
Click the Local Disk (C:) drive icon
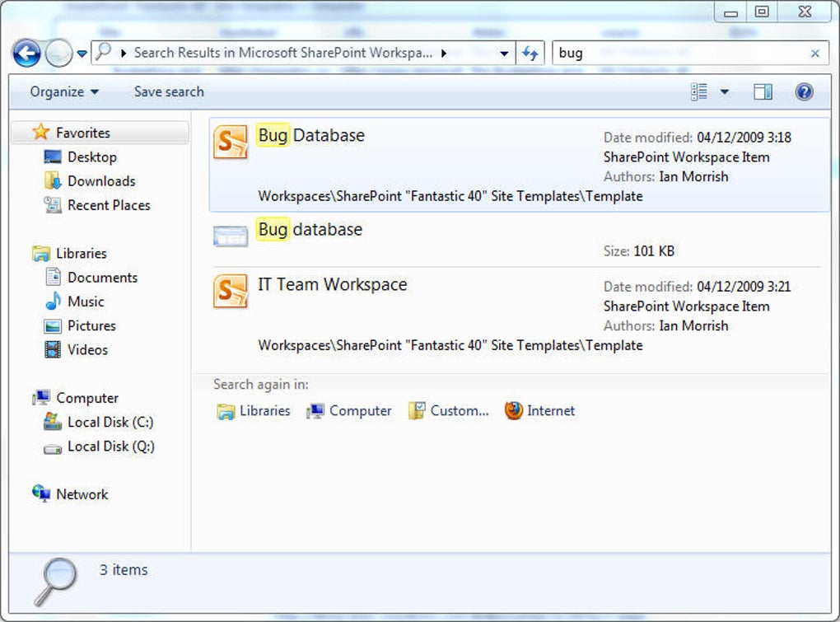pos(53,422)
